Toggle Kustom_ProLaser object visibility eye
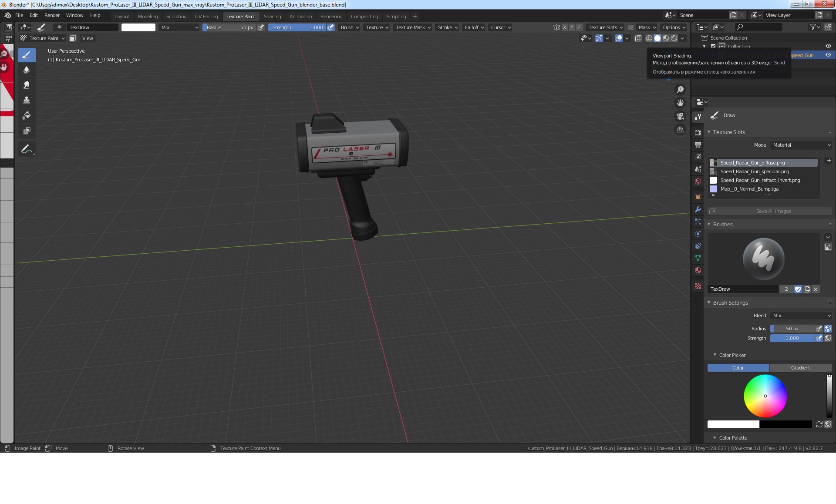The height and width of the screenshot is (504, 836). coord(828,55)
